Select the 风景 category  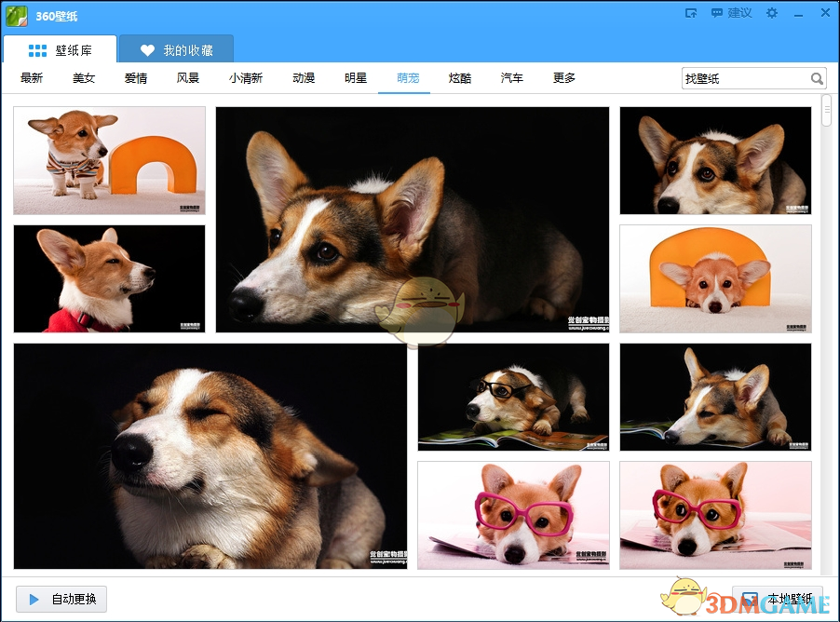pos(188,78)
